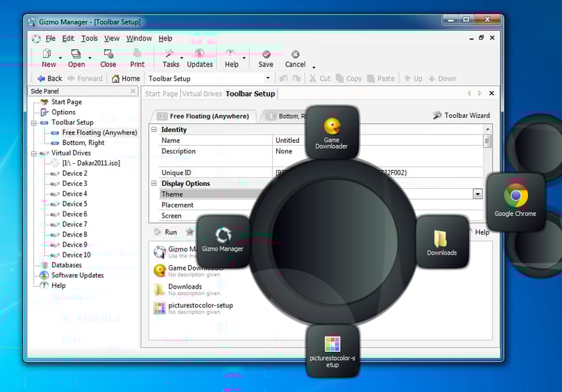
Task: Move item Down with arrow button
Action: pos(442,78)
